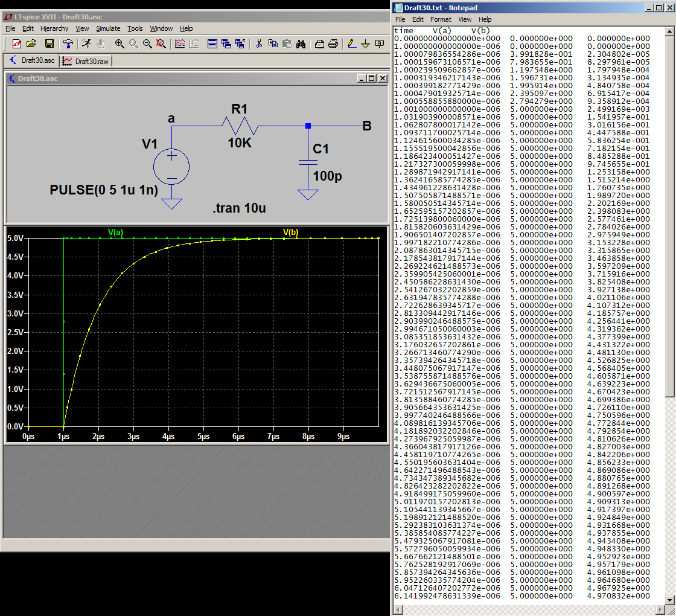Click the 5.0V axis label in plot
Screen dimensions: 676x616
pyautogui.click(x=15, y=238)
